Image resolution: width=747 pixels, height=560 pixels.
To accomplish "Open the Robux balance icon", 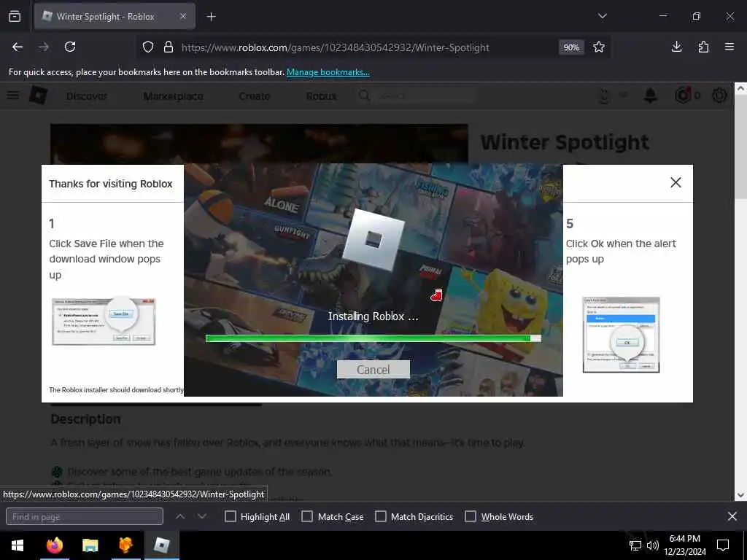I will pyautogui.click(x=683, y=96).
